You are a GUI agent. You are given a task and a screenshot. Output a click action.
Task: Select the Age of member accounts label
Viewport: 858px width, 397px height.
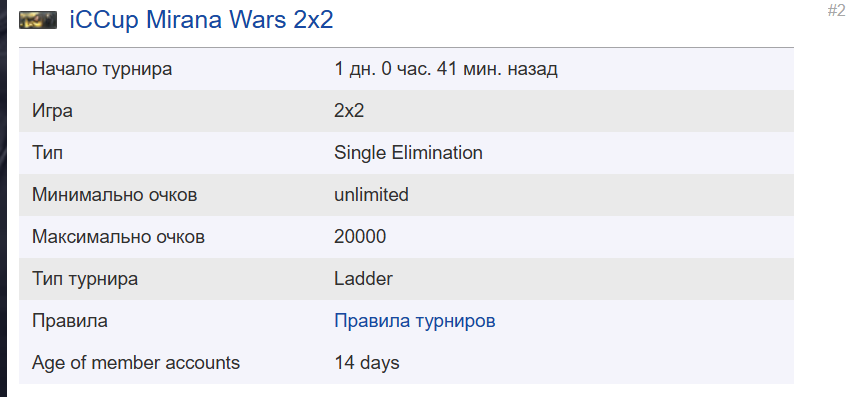[136, 363]
